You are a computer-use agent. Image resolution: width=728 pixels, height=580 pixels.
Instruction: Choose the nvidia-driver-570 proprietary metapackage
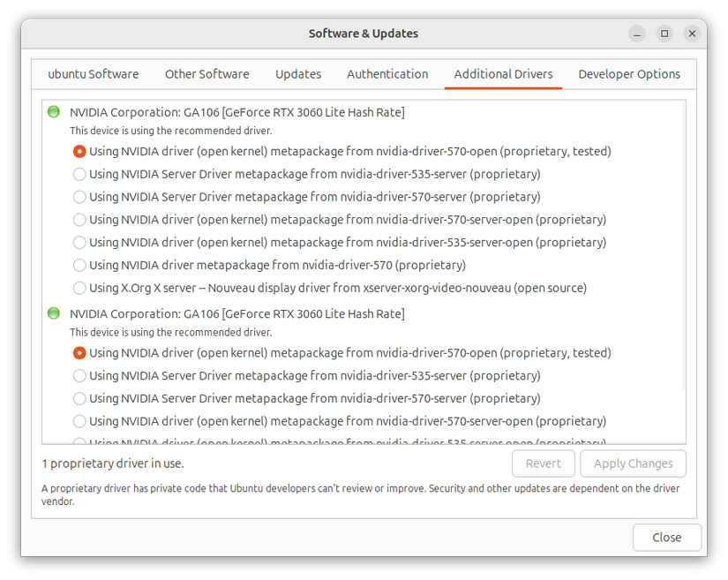tap(79, 265)
